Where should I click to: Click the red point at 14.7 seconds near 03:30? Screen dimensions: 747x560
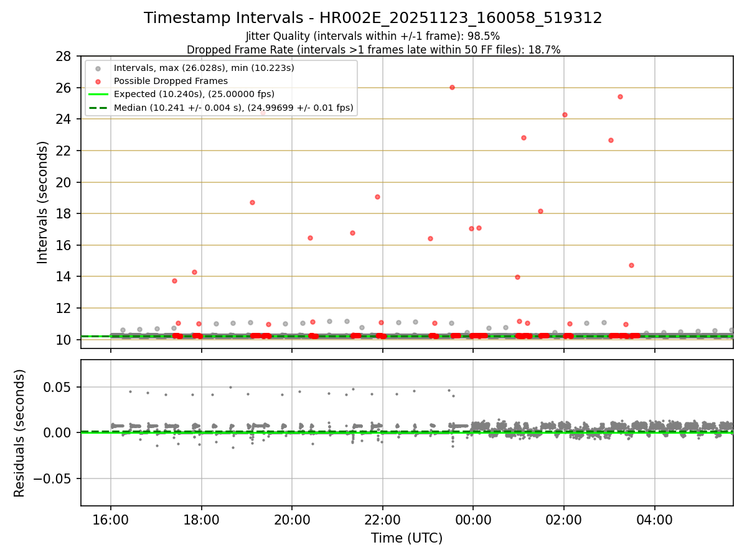(x=631, y=265)
